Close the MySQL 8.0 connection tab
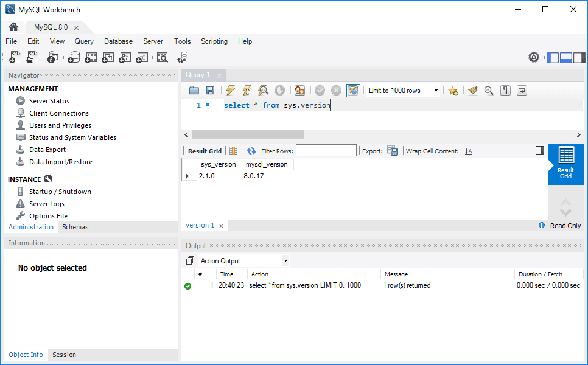 (76, 27)
